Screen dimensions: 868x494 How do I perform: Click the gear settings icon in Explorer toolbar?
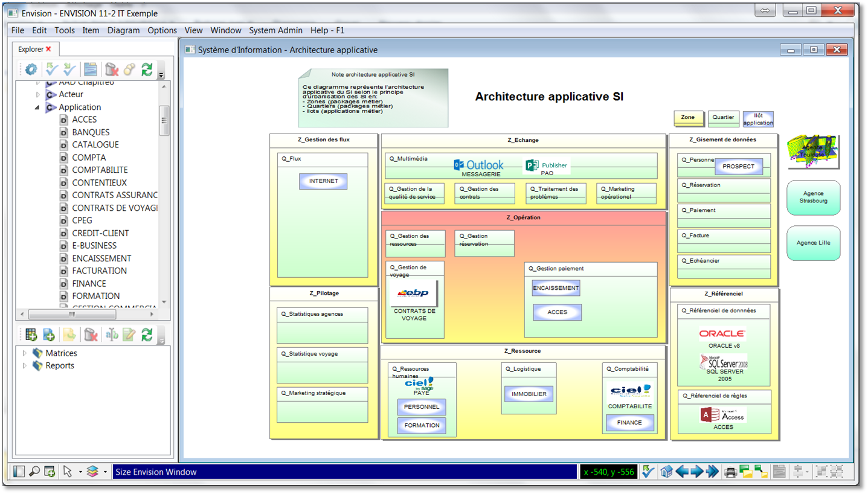tap(30, 70)
